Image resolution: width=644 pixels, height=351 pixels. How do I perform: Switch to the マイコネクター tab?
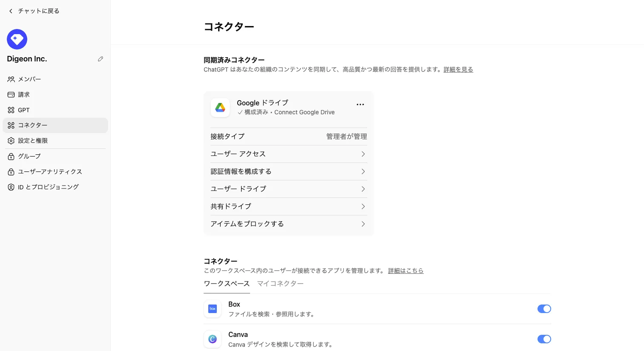click(x=280, y=284)
